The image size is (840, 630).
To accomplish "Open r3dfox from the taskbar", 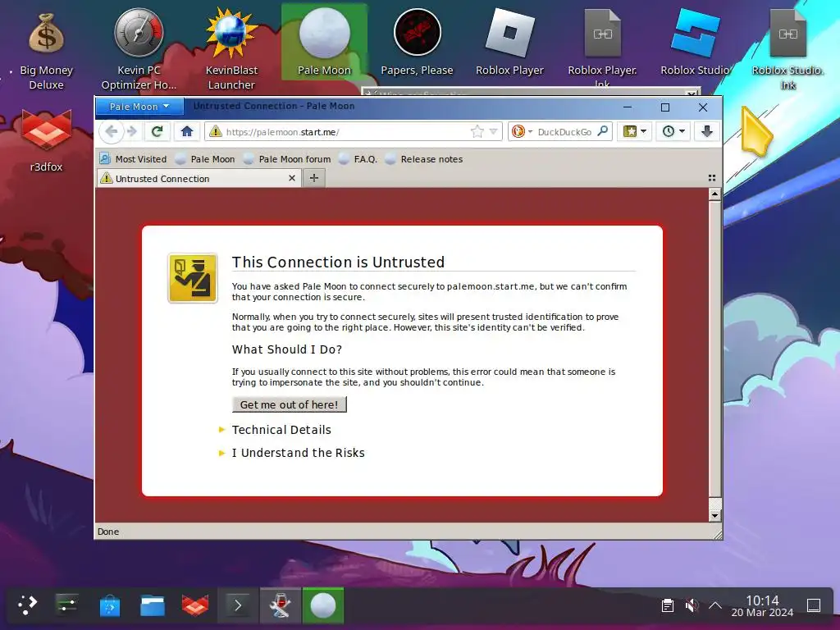I will tap(195, 605).
